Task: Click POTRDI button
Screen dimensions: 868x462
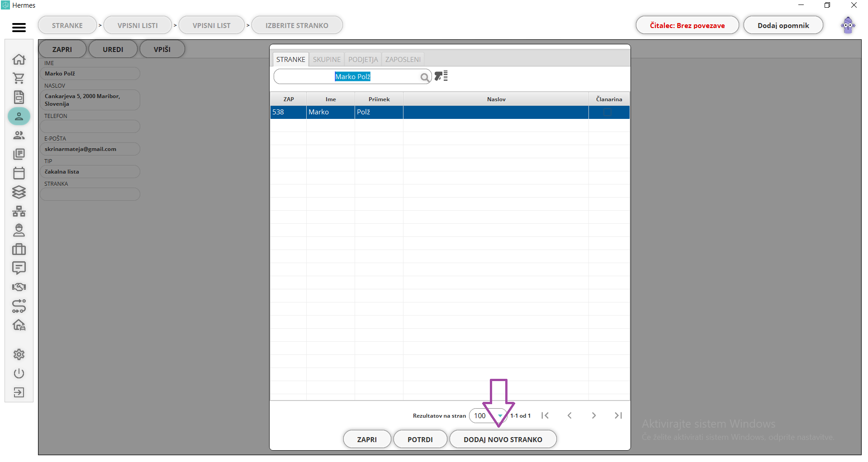Action: tap(420, 439)
